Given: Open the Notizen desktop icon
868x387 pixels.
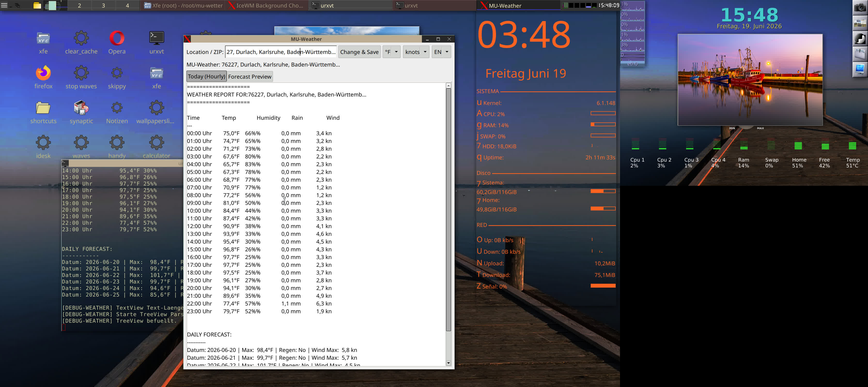Looking at the screenshot, I should (117, 108).
